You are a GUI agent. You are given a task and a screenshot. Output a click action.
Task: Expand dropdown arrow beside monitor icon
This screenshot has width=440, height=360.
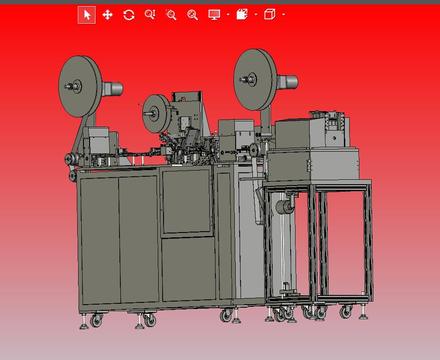click(x=228, y=15)
